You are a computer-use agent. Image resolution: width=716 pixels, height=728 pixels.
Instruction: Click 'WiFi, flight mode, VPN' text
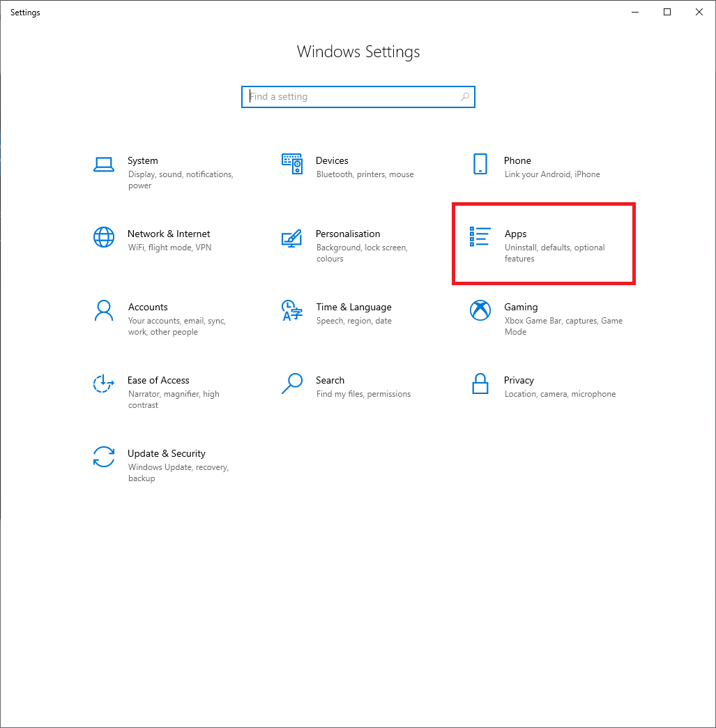[x=169, y=248]
